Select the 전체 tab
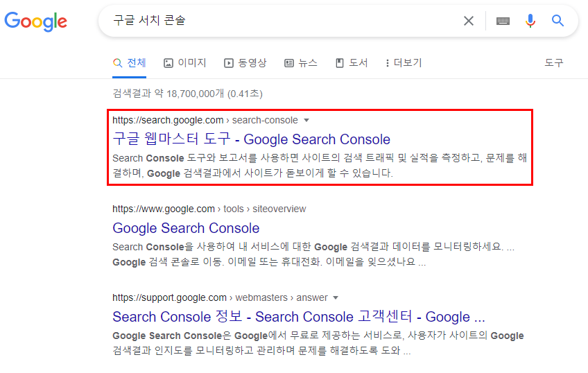The width and height of the screenshot is (588, 373). [x=130, y=62]
